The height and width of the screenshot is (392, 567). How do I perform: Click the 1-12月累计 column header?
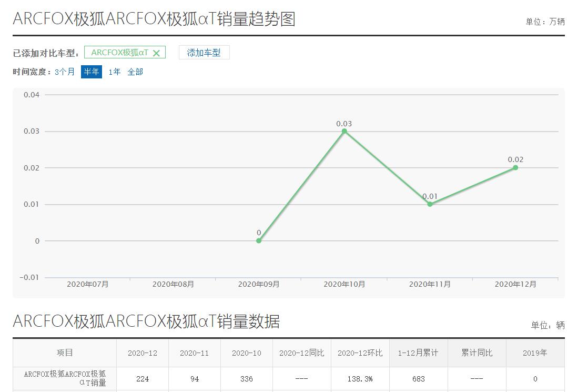(418, 353)
